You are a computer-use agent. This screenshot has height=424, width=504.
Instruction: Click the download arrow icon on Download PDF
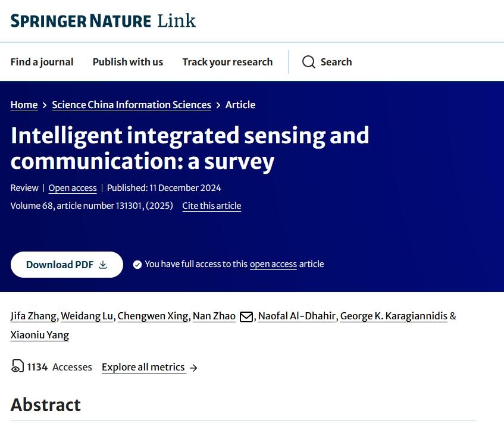tap(103, 265)
